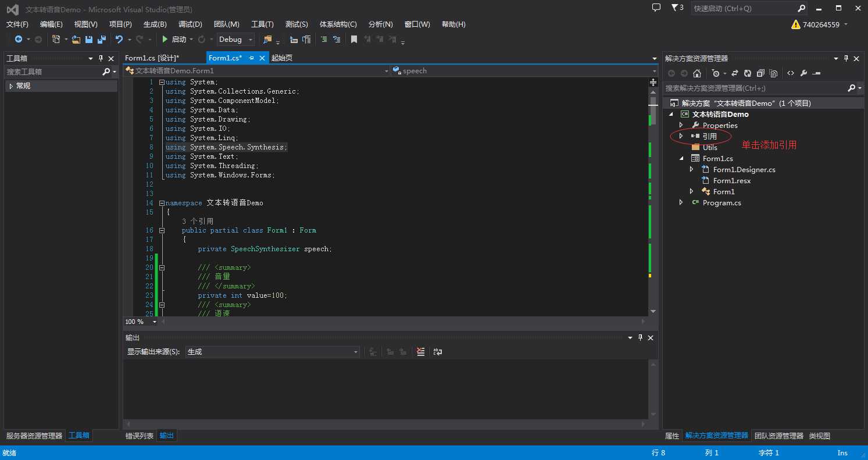Expand the Program.cs node
This screenshot has height=460, width=868.
pyautogui.click(x=681, y=203)
